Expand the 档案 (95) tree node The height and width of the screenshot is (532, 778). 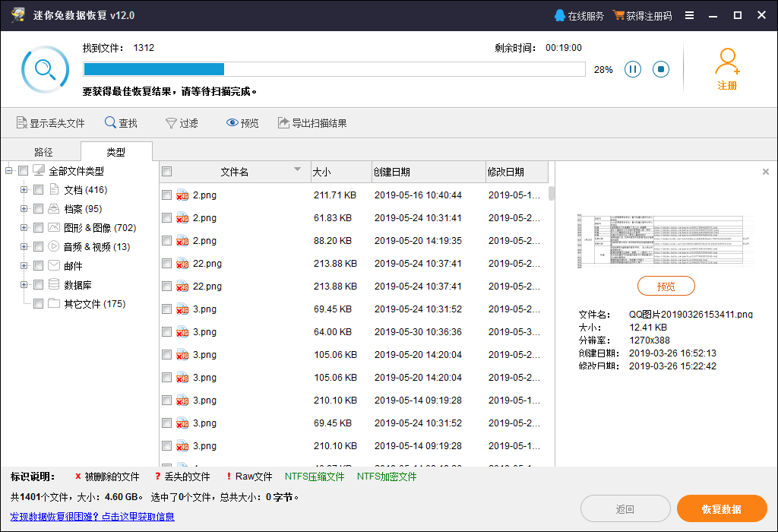click(24, 208)
